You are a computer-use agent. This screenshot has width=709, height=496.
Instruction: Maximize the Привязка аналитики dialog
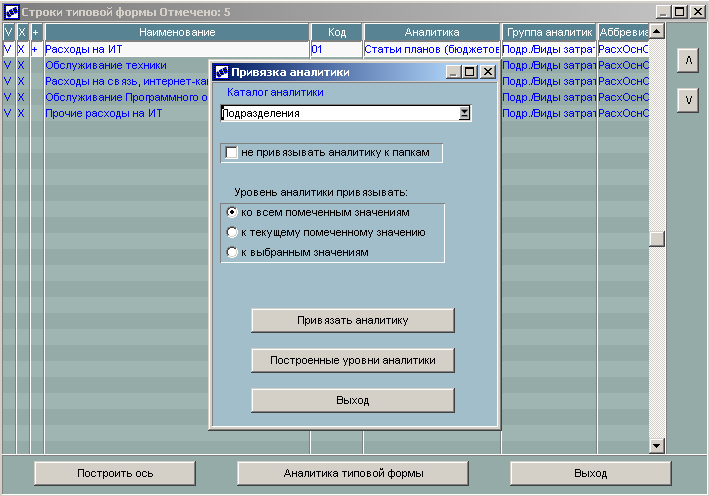(470, 72)
